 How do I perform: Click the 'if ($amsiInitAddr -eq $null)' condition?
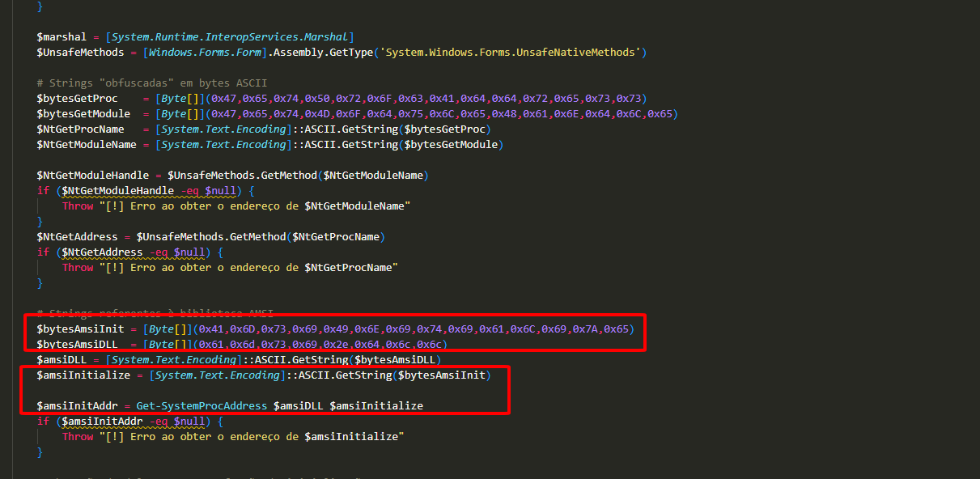click(x=124, y=422)
